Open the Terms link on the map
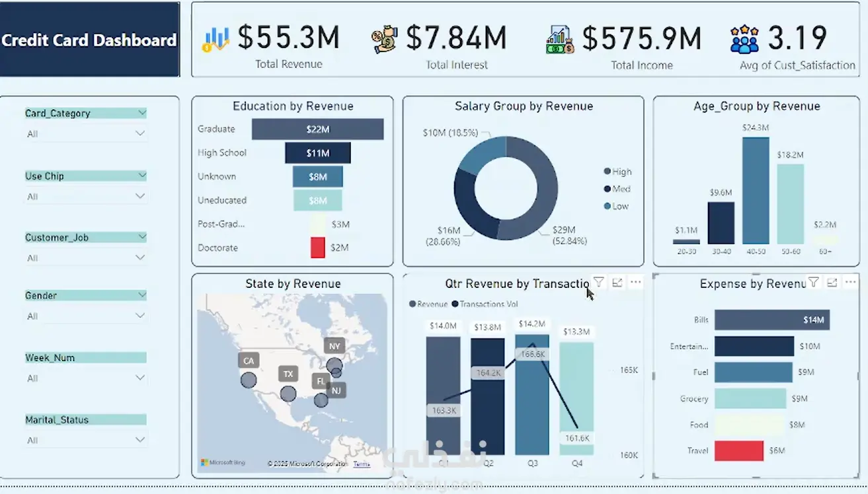Viewport: 868px width, 494px height. pyautogui.click(x=362, y=464)
